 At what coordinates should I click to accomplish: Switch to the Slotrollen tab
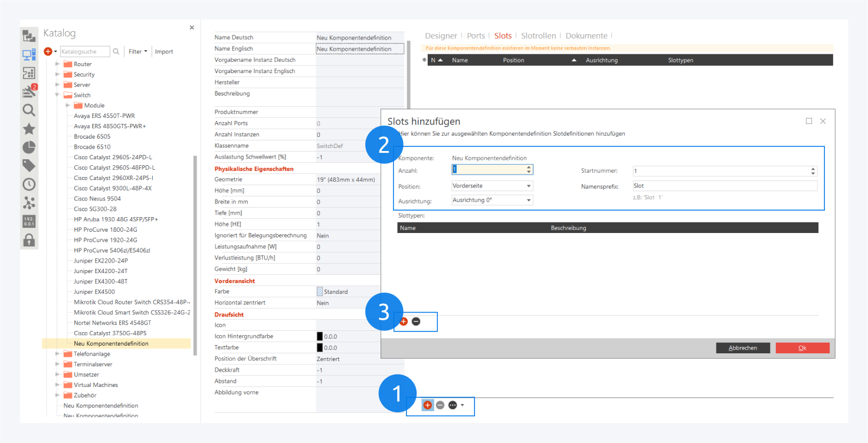coord(538,36)
